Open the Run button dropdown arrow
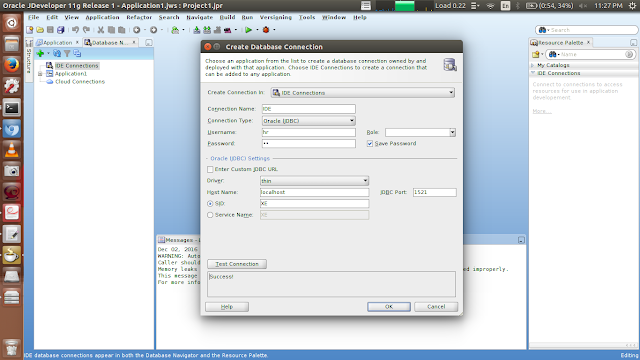 (x=257, y=30)
